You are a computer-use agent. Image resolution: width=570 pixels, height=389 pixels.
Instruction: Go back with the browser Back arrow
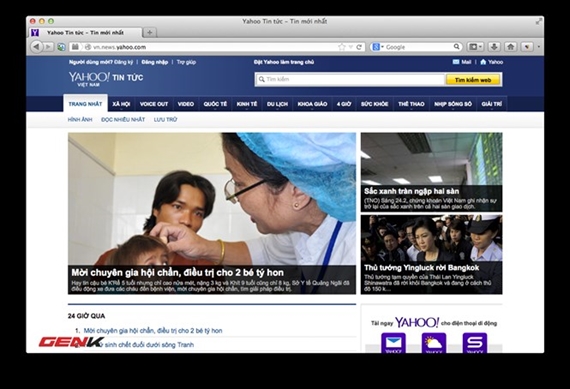[36, 47]
